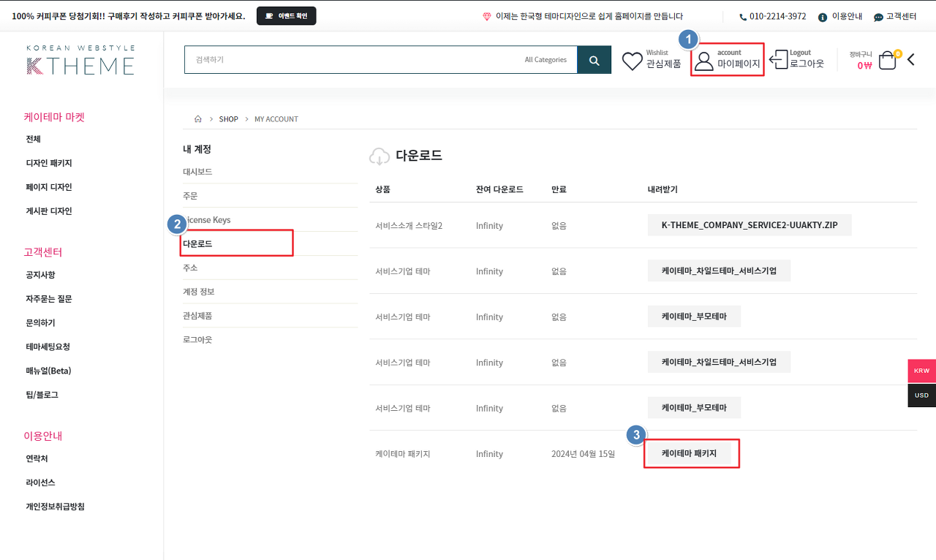The width and height of the screenshot is (936, 560).
Task: Click the K THEME logo
Action: tap(80, 60)
